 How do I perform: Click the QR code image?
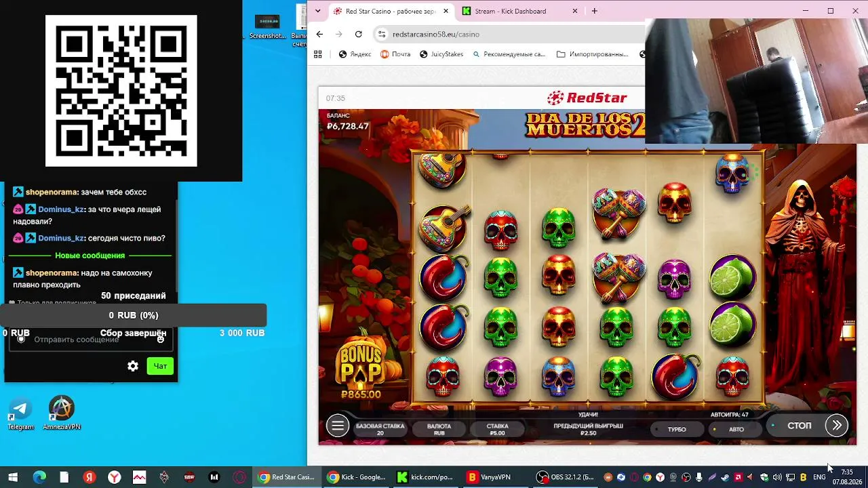tap(121, 91)
